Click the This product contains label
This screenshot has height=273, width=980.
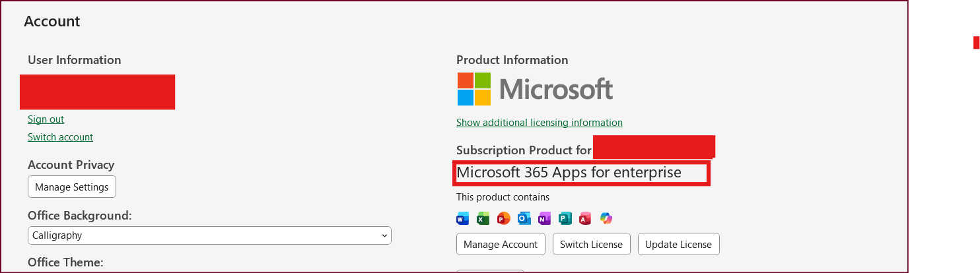[503, 197]
